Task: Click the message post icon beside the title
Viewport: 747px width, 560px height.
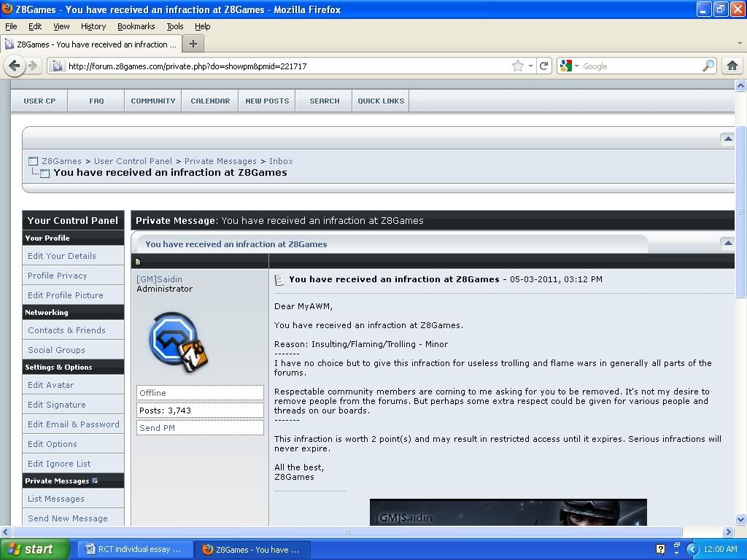Action: [x=279, y=280]
